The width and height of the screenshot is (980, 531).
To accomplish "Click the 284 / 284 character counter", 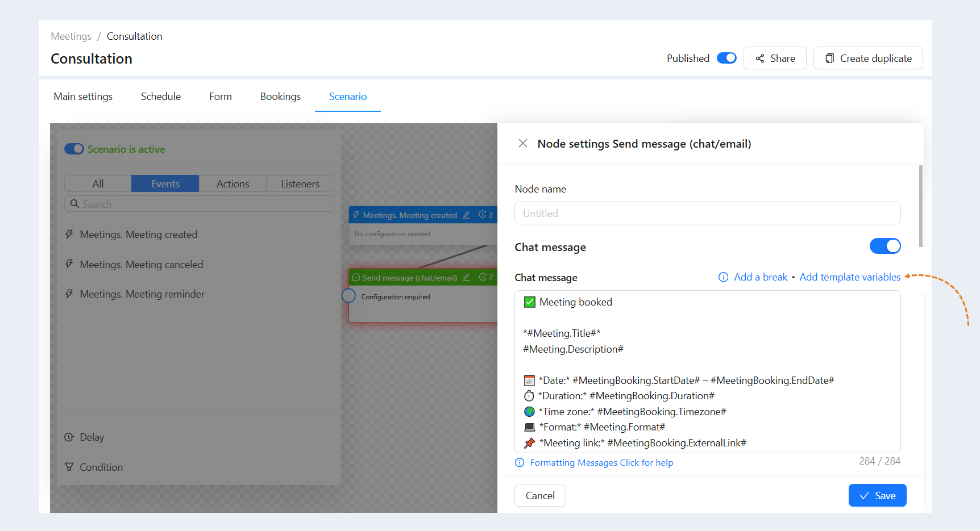I will (x=879, y=461).
